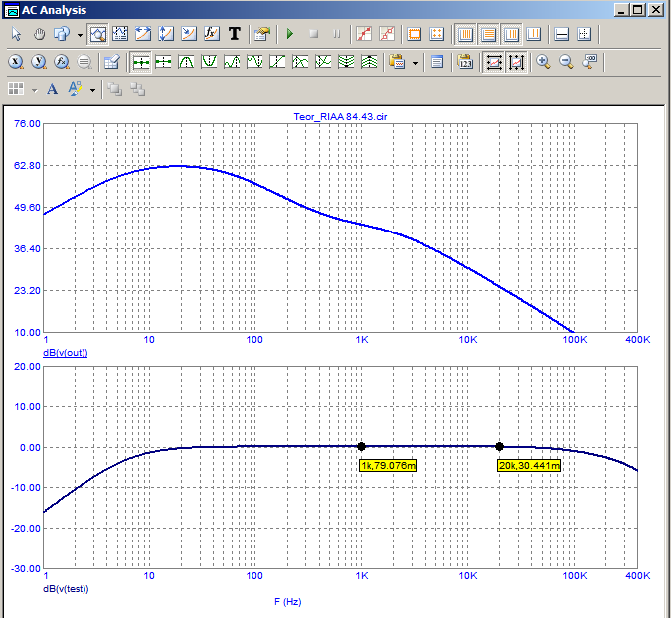Screen dimensions: 672x618
Task: Zoom out with the minus magnifier
Action: coord(566,62)
